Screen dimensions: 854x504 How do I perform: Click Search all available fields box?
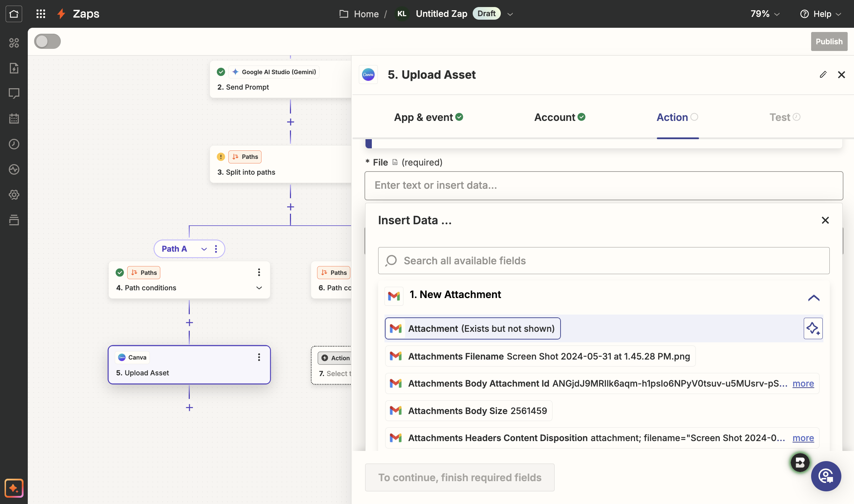pyautogui.click(x=604, y=260)
